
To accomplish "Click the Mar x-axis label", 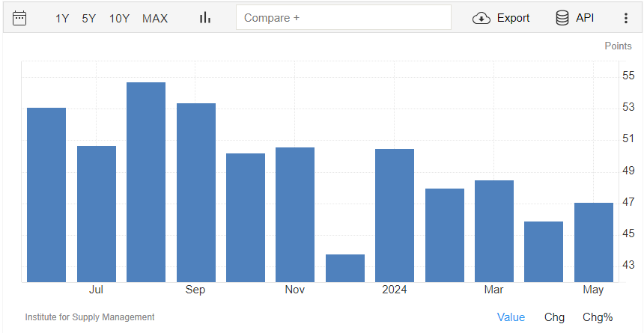I will 493,290.
